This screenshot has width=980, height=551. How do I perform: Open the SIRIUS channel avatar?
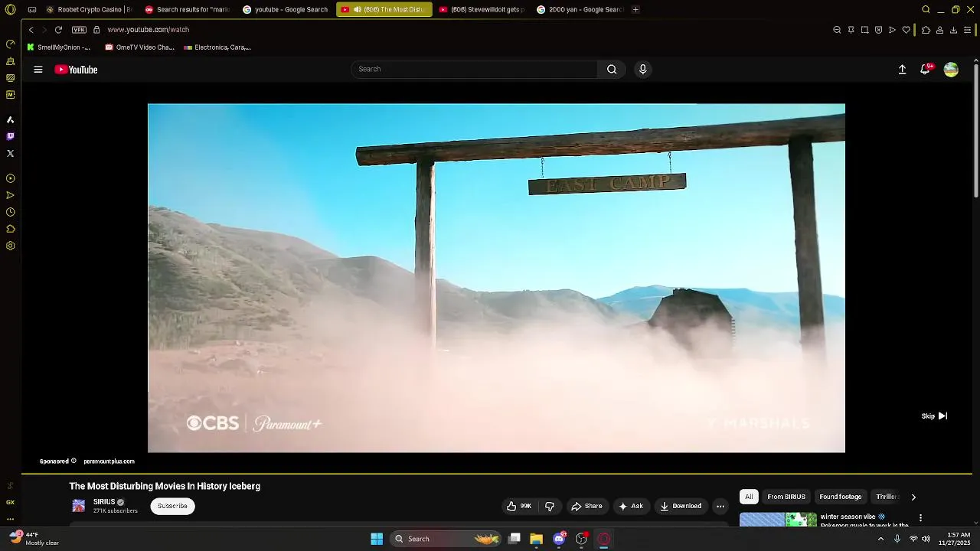(79, 506)
